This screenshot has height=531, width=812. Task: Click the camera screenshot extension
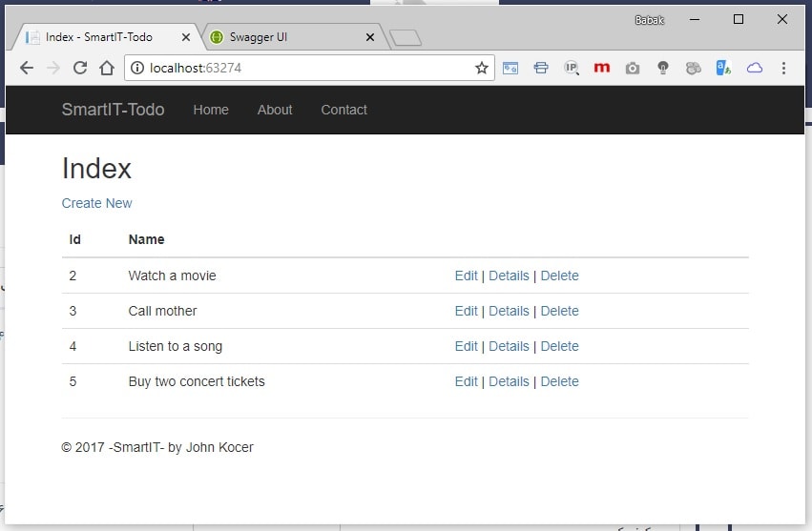coord(632,68)
